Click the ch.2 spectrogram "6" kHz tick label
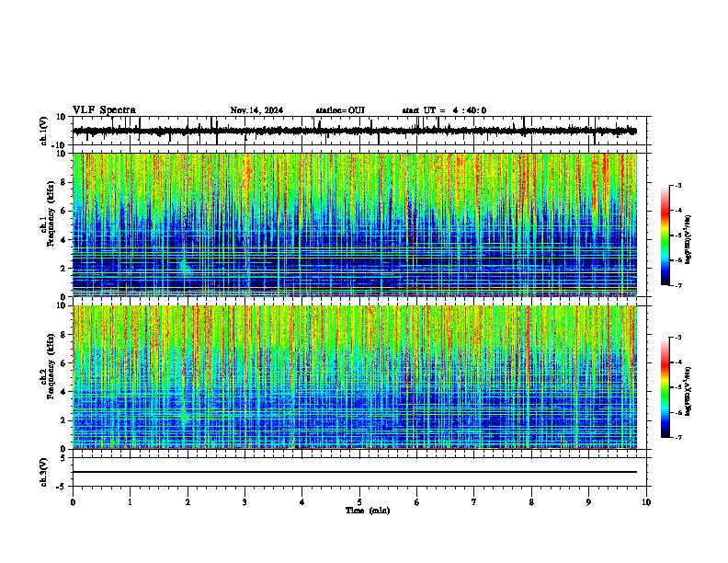This screenshot has width=728, height=563. pos(64,363)
